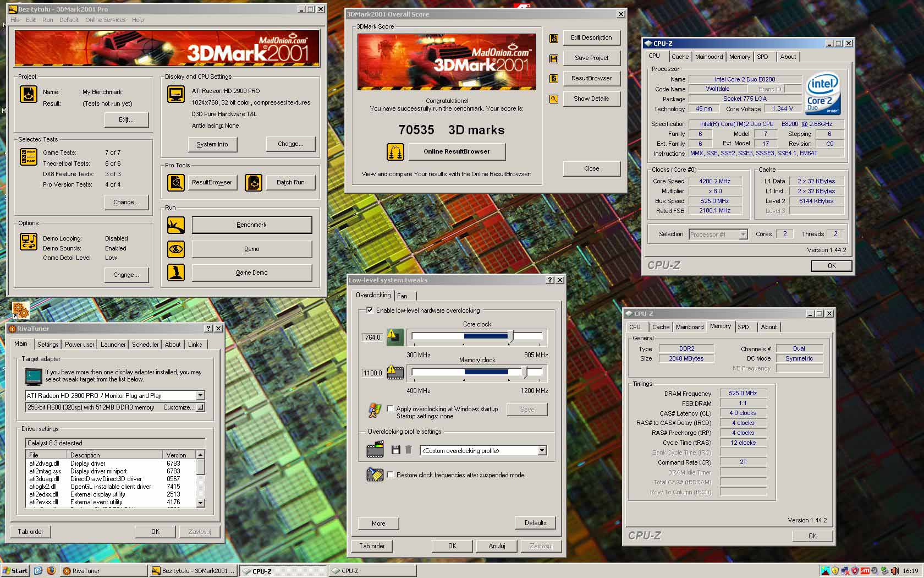924x578 pixels.
Task: Switch to Mainboard tab in upper CPU-Z window
Action: 709,57
